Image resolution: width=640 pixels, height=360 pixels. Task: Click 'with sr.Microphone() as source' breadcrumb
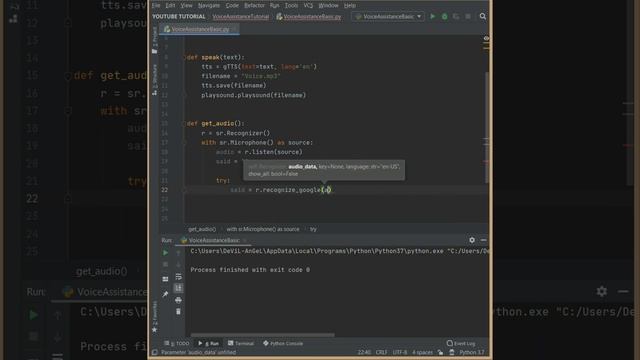[262, 229]
